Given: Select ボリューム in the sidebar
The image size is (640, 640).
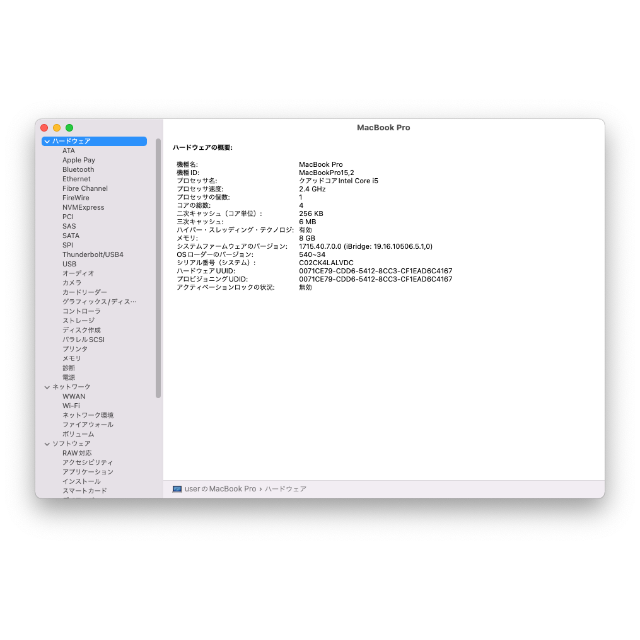Looking at the screenshot, I should click(x=78, y=434).
